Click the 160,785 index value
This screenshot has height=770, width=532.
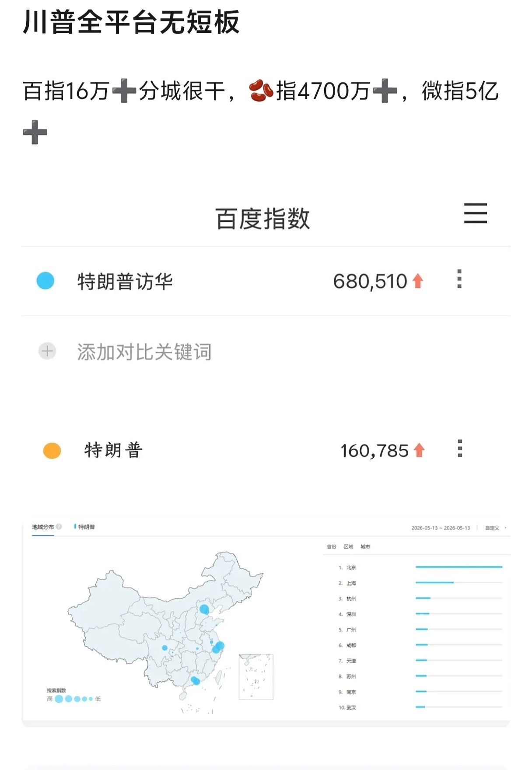click(374, 450)
